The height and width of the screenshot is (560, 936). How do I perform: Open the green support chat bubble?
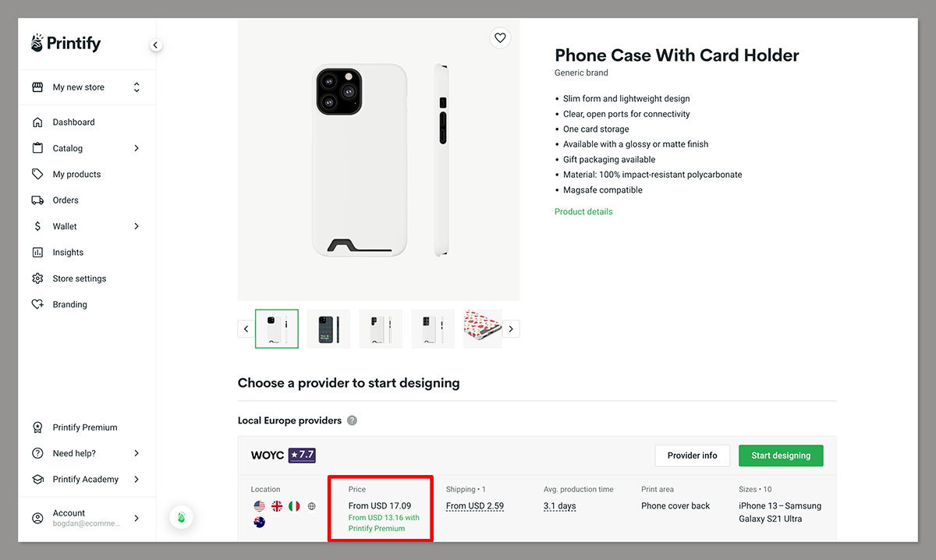pyautogui.click(x=180, y=517)
